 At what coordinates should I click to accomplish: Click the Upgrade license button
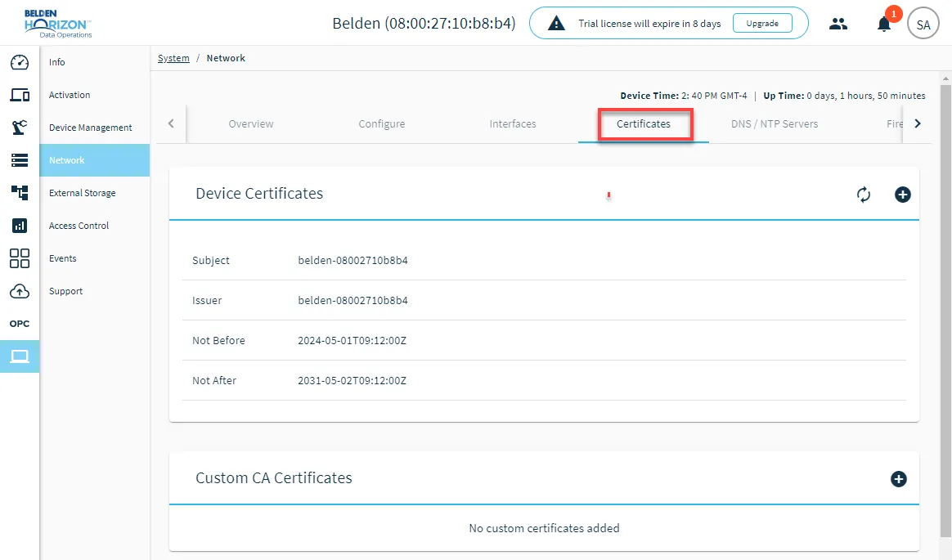(762, 24)
